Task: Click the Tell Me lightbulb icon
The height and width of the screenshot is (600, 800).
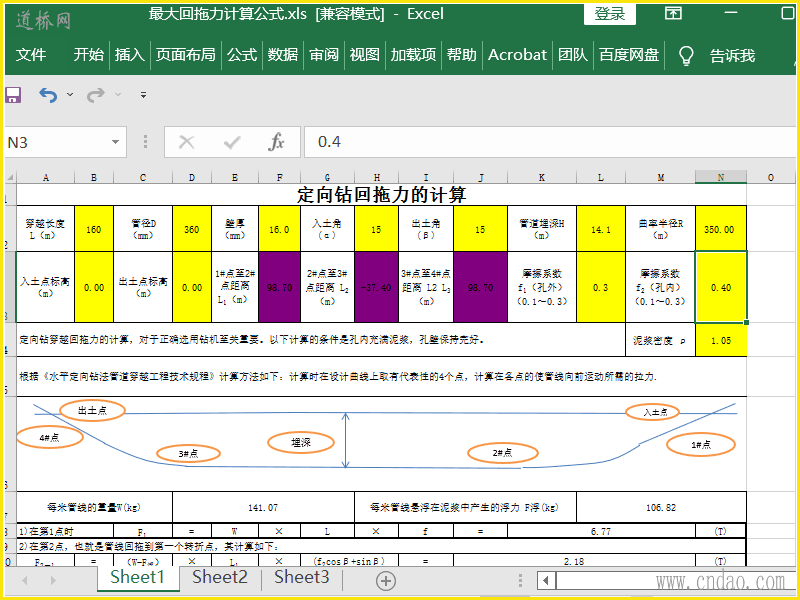Action: tap(686, 55)
